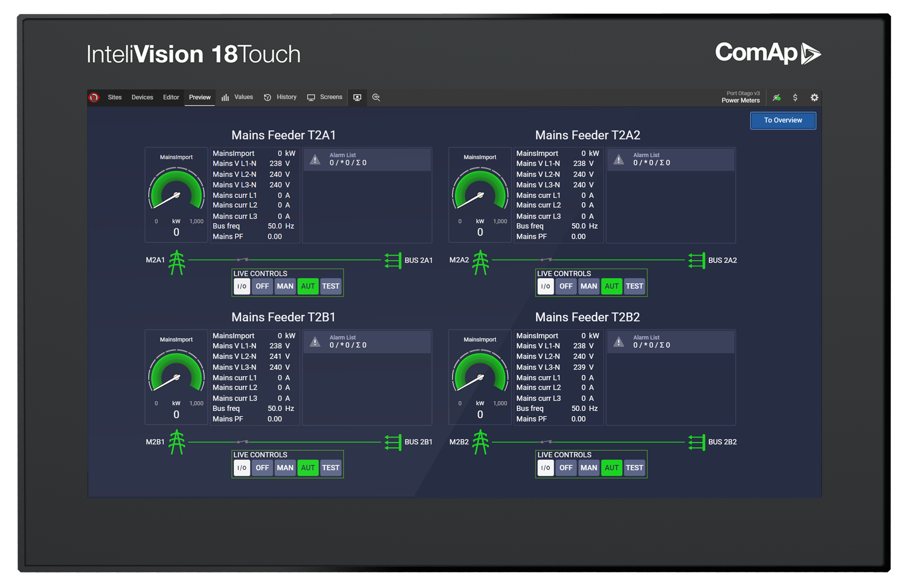The height and width of the screenshot is (588, 907).
Task: Switch to the Editor tab
Action: pyautogui.click(x=171, y=98)
